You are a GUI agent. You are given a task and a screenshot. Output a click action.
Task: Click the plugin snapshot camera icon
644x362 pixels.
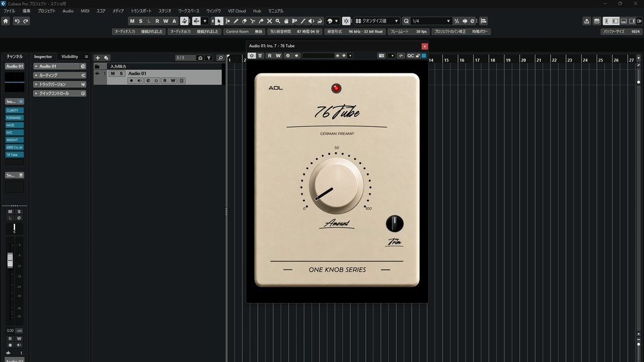(382, 56)
